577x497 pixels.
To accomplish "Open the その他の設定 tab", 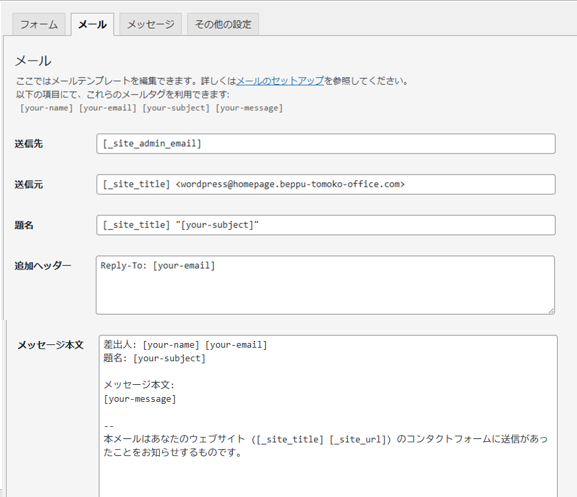I will [x=223, y=24].
